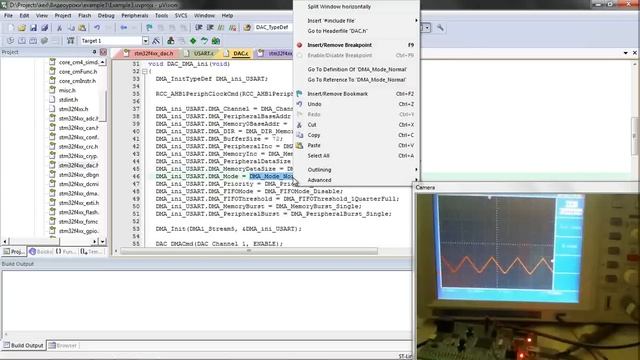This screenshot has width=640, height=360.
Task: Open the Flash menu
Action: pos(84,16)
